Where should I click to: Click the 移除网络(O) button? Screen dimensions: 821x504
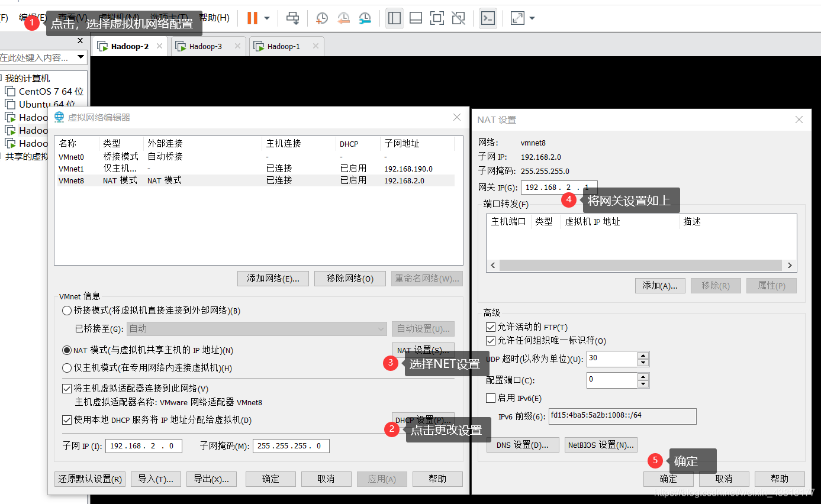click(x=350, y=279)
